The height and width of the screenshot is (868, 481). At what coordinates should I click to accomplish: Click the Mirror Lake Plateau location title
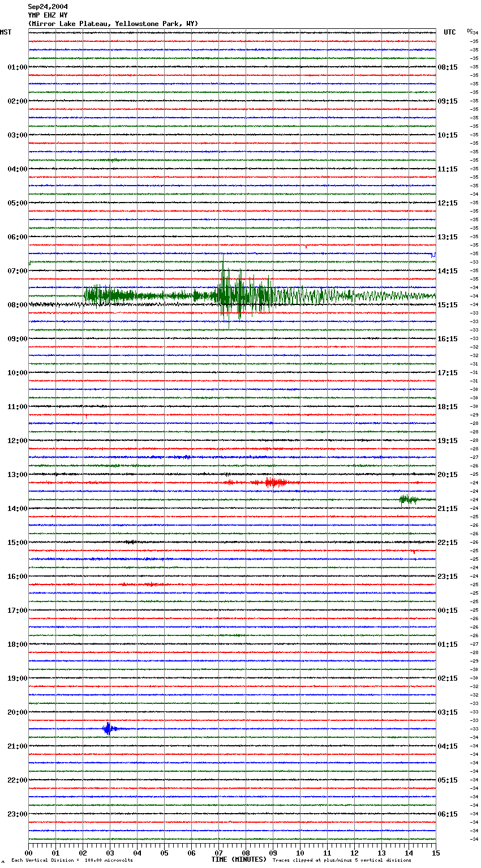pyautogui.click(x=113, y=24)
